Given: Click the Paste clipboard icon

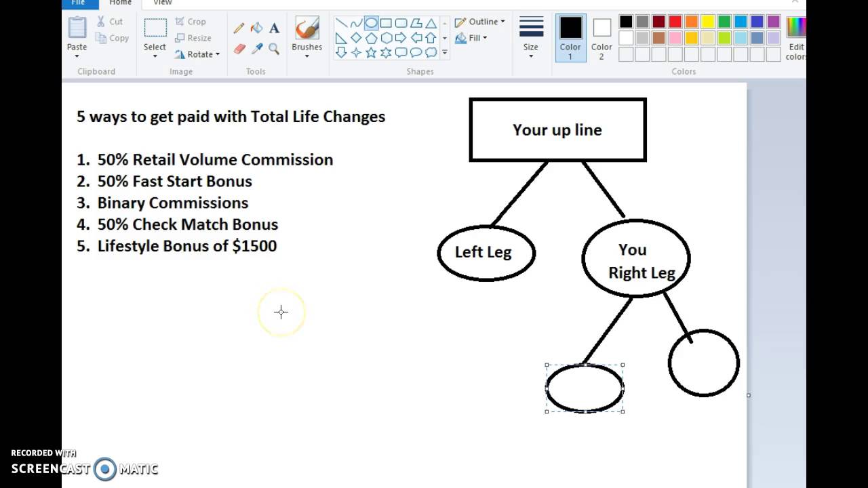Looking at the screenshot, I should point(77,28).
